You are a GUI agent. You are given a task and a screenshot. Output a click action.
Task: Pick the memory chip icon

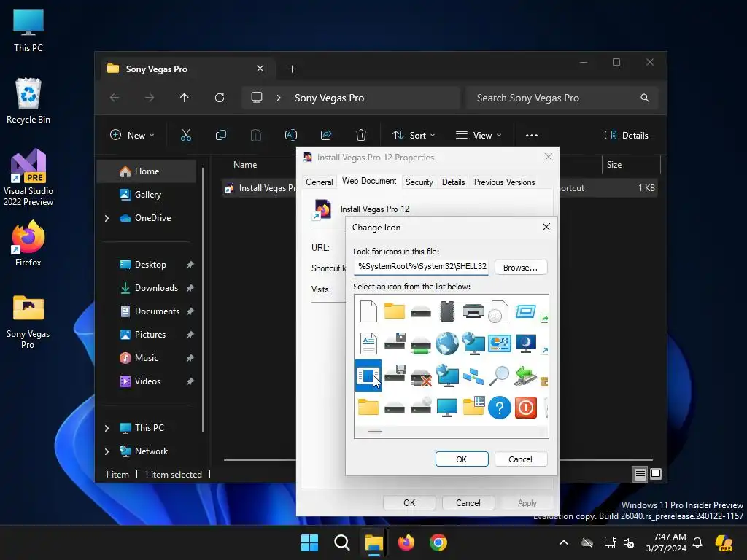(447, 311)
